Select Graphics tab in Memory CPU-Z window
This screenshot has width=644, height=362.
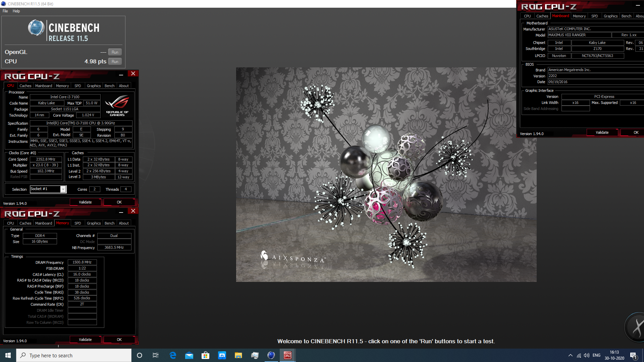click(x=94, y=223)
